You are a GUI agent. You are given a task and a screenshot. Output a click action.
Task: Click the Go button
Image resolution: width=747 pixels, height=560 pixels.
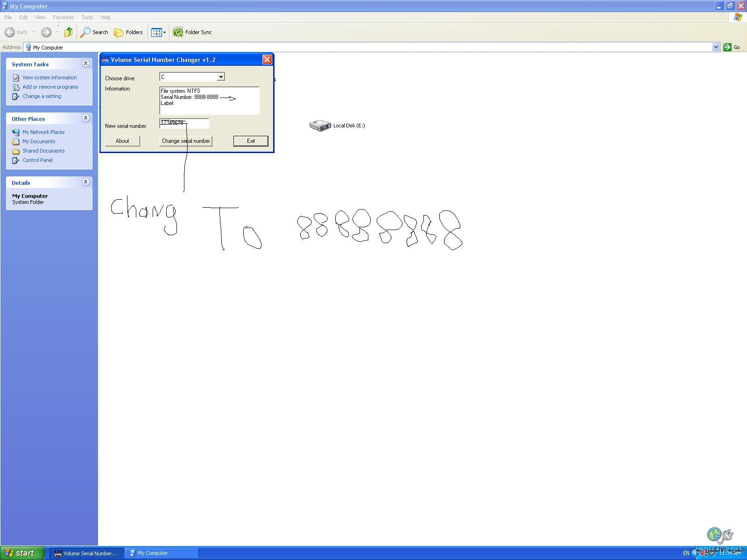coord(732,47)
